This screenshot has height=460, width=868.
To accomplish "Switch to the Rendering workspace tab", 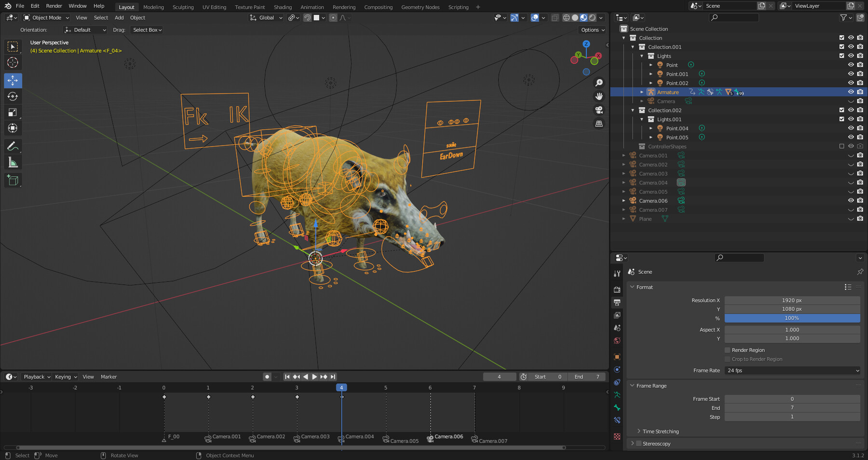I will point(344,7).
